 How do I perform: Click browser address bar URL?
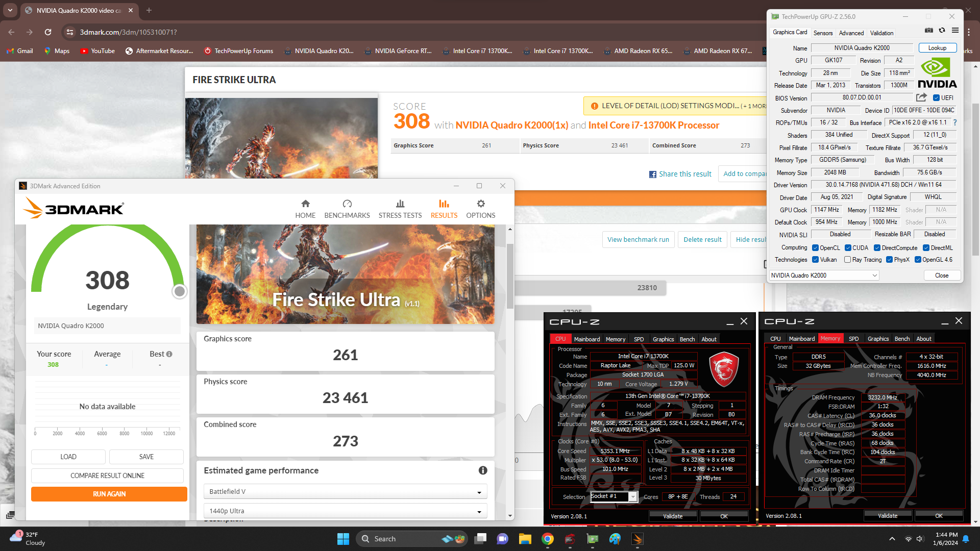click(128, 32)
